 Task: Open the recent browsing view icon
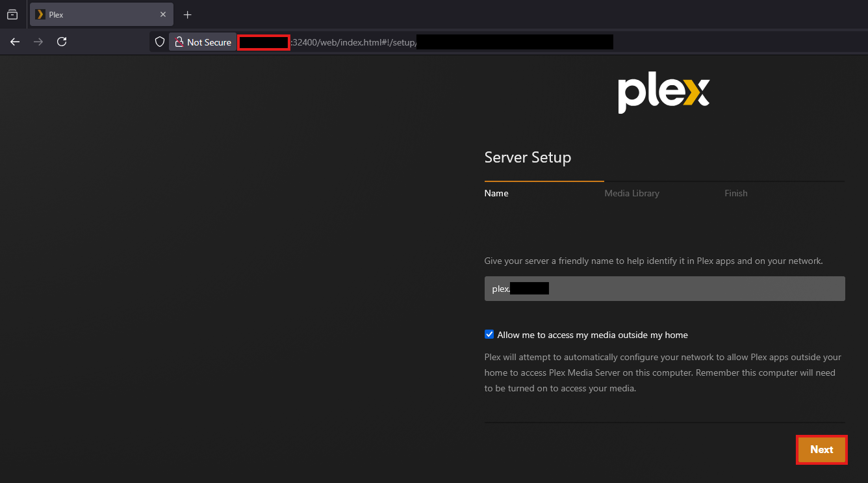click(12, 14)
